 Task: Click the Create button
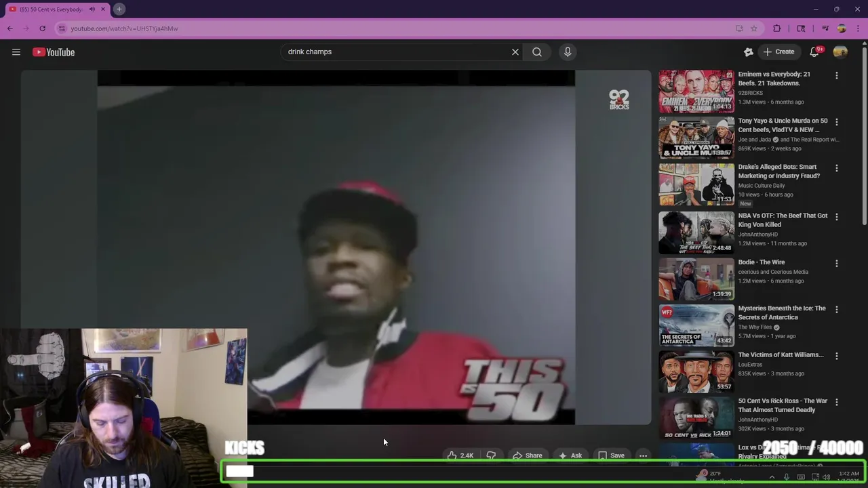[778, 52]
